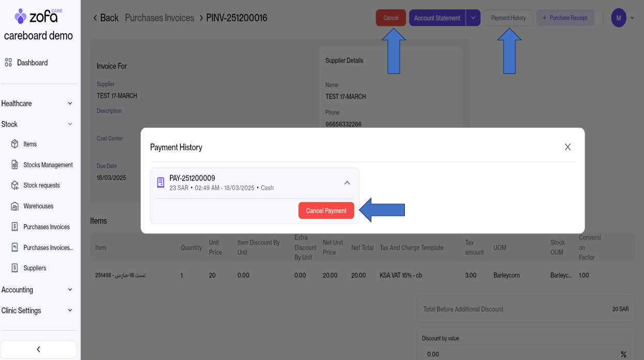The image size is (644, 360).
Task: Click the Dashboard grid icon
Action: pyautogui.click(x=8, y=62)
